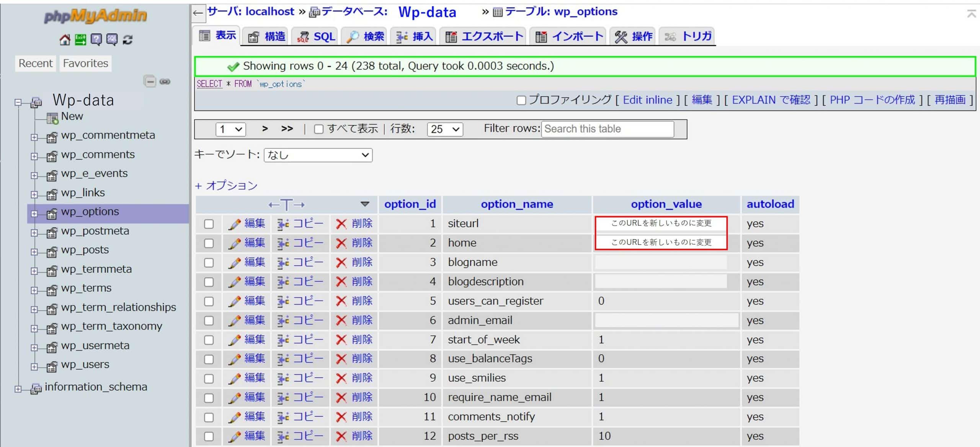Open the Favorites tables button
This screenshot has width=980, height=447.
tap(85, 64)
